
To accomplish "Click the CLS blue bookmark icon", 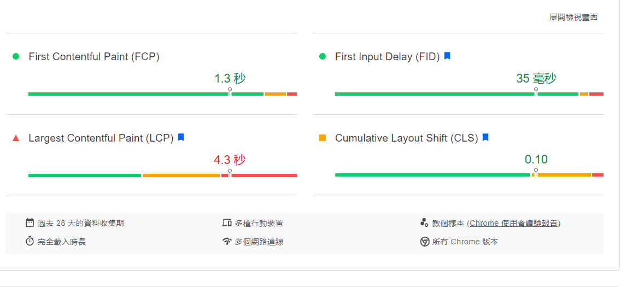I will 485,138.
